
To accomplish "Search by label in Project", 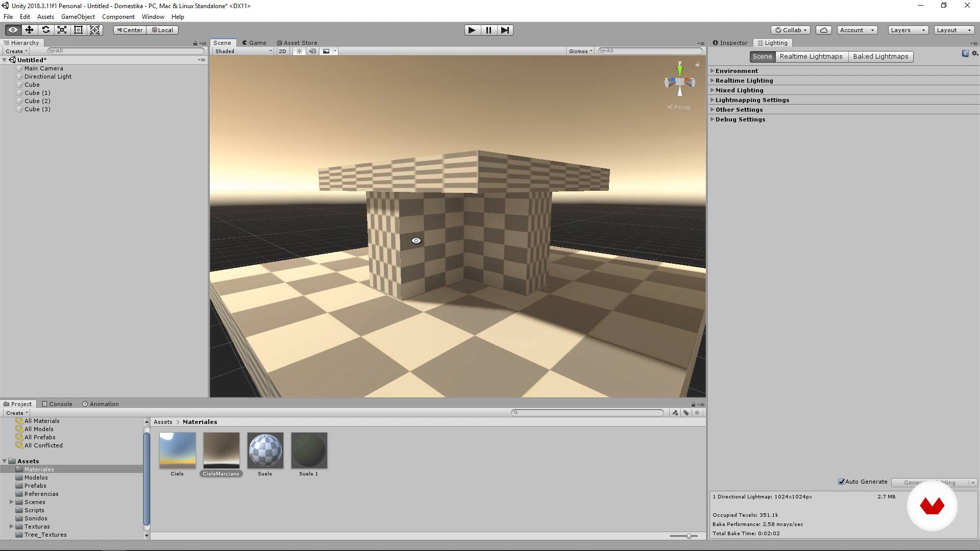I will click(686, 413).
